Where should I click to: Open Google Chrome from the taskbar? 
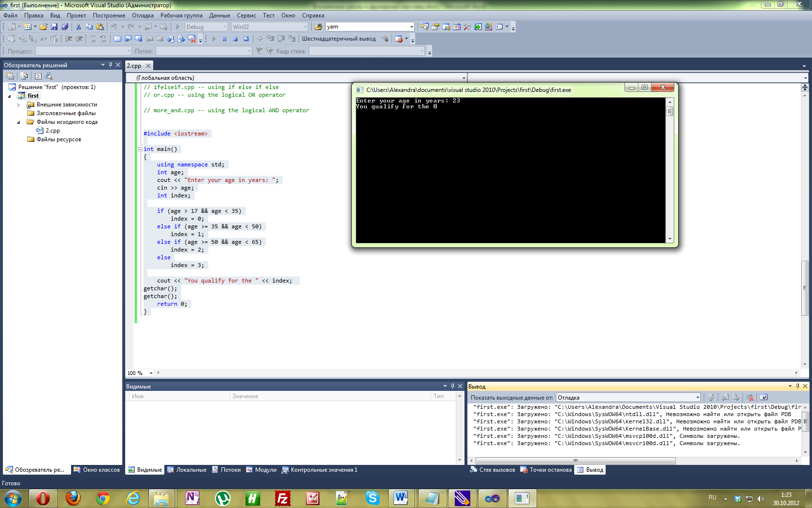point(103,498)
